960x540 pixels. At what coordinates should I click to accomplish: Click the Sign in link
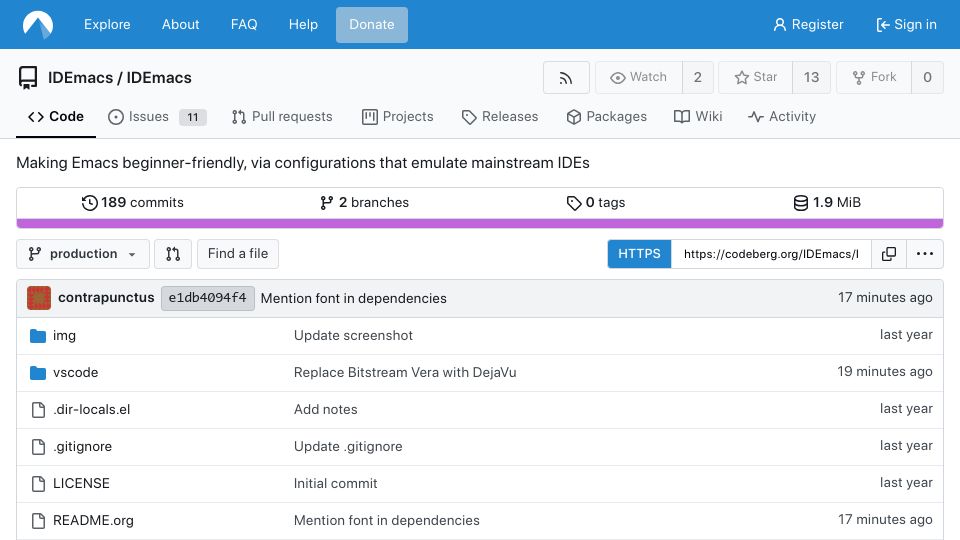tap(906, 24)
